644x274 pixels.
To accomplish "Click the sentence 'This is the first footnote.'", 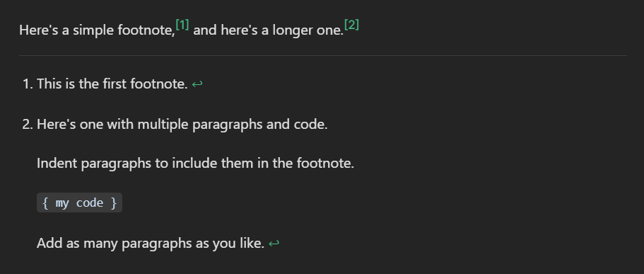I will click(x=112, y=84).
